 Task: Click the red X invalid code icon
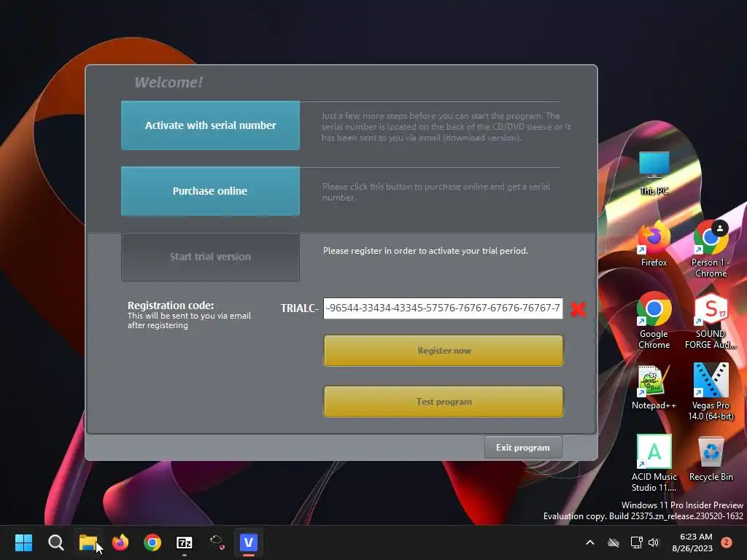point(578,309)
